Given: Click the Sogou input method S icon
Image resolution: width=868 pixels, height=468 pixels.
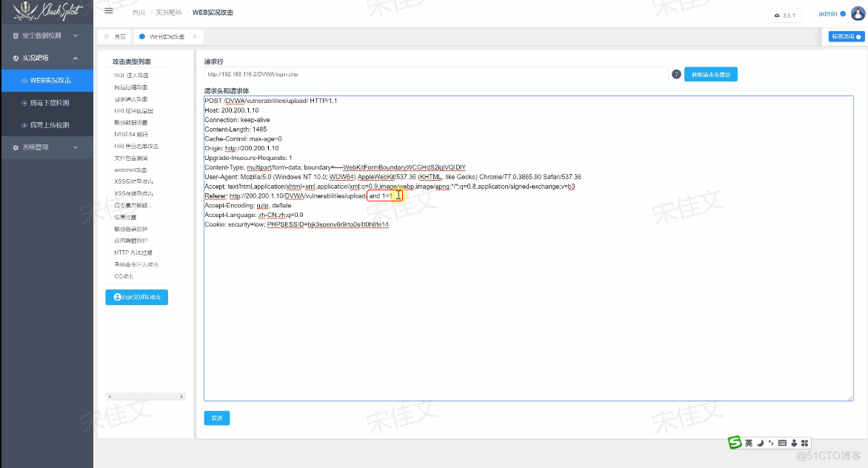Looking at the screenshot, I should pos(735,443).
